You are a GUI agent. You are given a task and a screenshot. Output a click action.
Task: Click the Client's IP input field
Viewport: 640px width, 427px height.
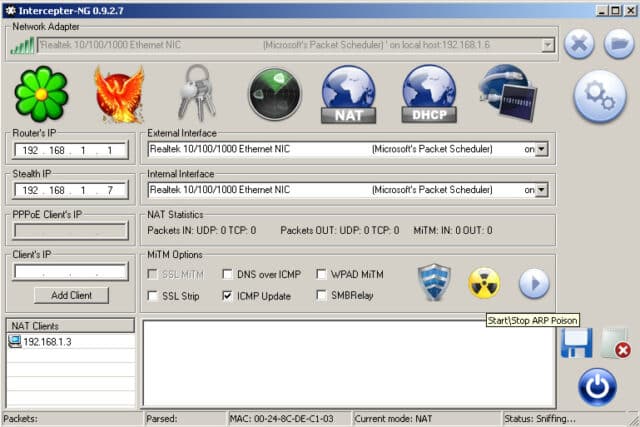[71, 272]
